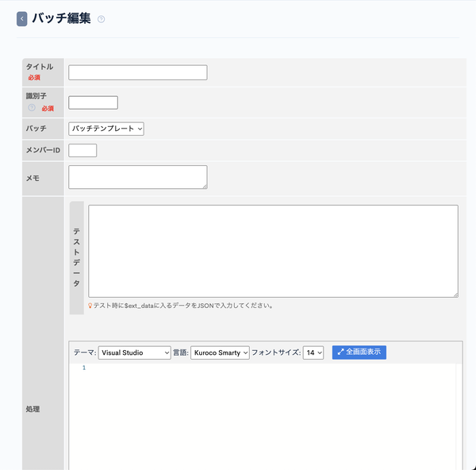Click the タイトル input field
This screenshot has height=470, width=476.
click(x=138, y=72)
